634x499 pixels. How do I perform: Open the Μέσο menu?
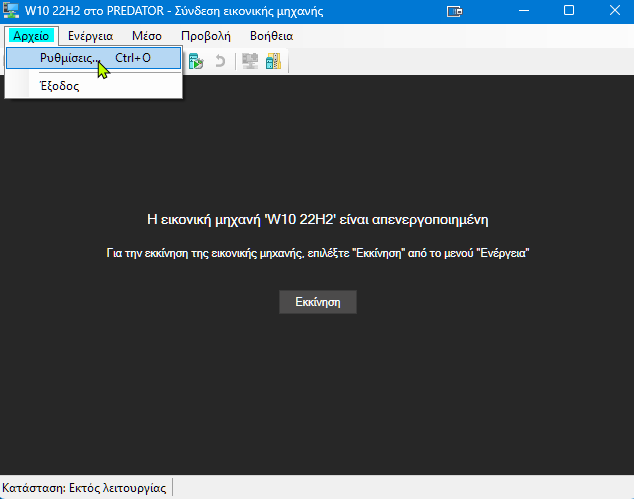147,36
